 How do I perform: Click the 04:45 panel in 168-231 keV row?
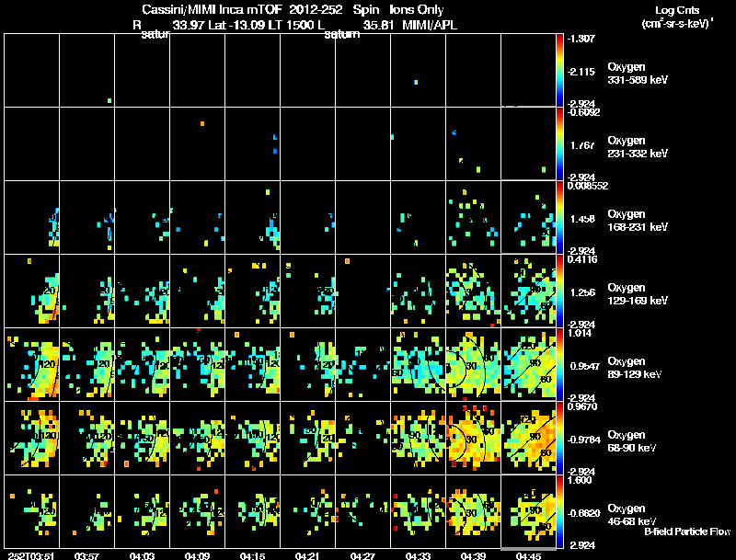pyautogui.click(x=528, y=217)
